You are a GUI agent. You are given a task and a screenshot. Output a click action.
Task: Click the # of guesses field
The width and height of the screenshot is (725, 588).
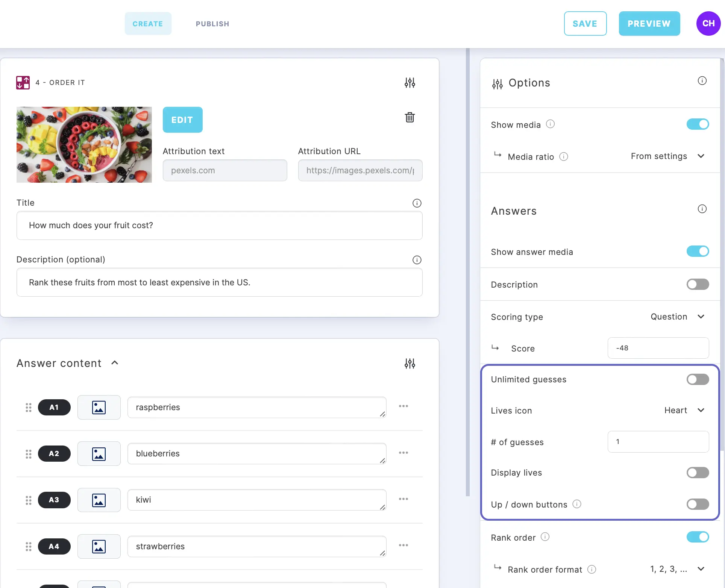tap(658, 442)
